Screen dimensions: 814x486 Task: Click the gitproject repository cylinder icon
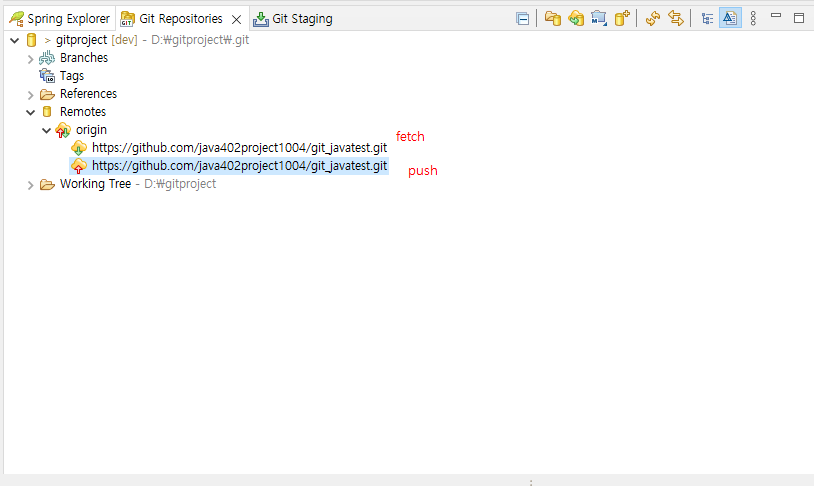click(x=32, y=40)
